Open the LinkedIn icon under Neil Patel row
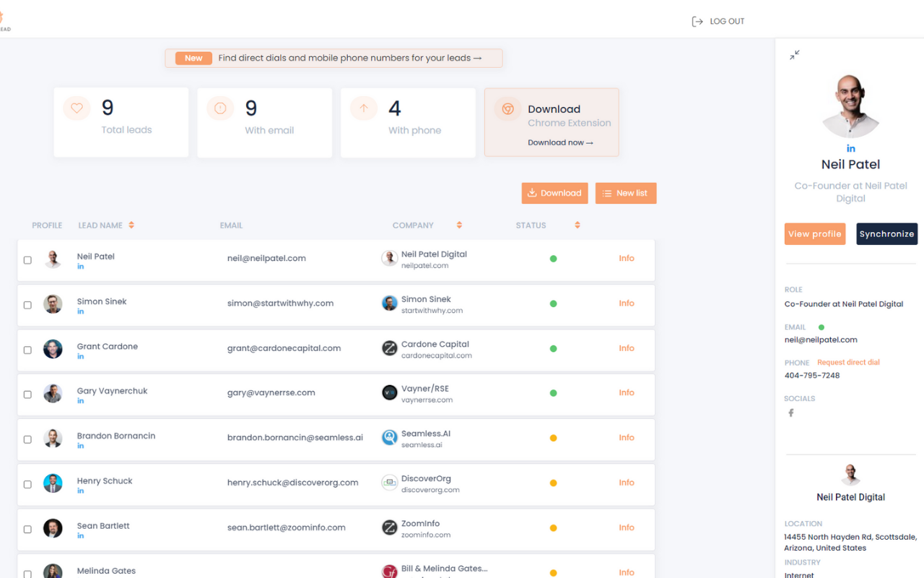Viewport: 924px width, 578px height. tap(81, 267)
